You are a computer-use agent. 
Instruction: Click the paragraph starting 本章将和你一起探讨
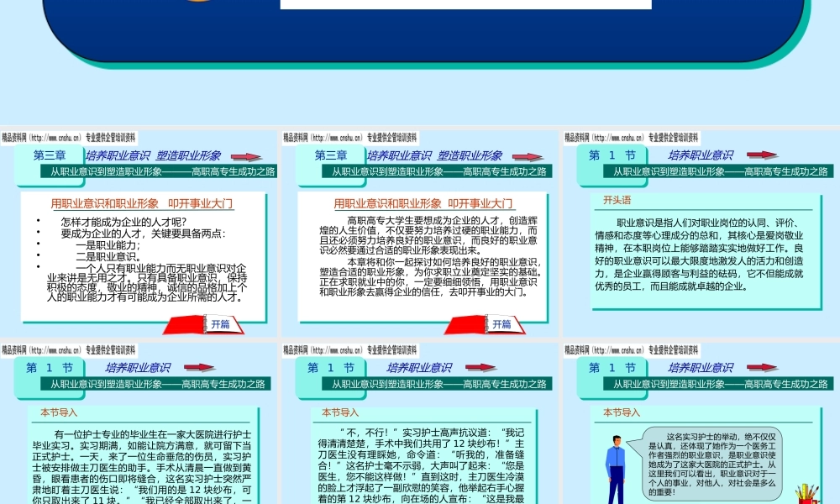431,277
